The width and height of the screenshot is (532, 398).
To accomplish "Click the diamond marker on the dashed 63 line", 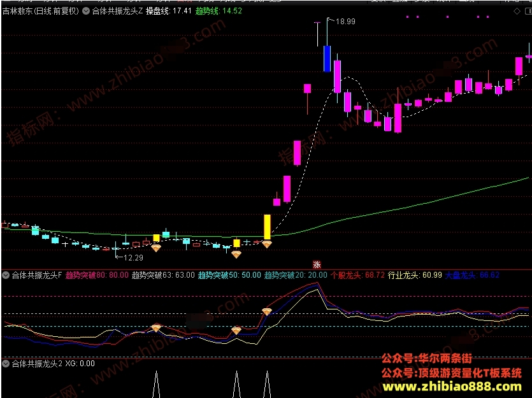I will (267, 311).
